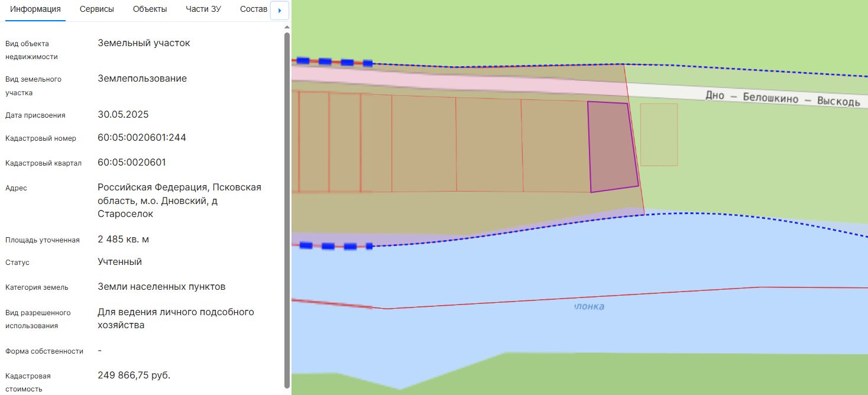868x395 pixels.
Task: Click the value Земли населенных пунктов
Action: click(161, 287)
